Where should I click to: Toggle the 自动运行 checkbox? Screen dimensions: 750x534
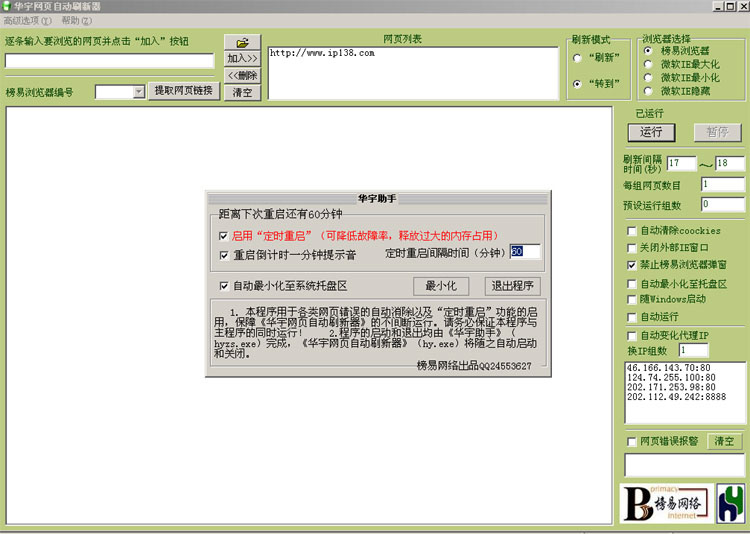point(632,317)
